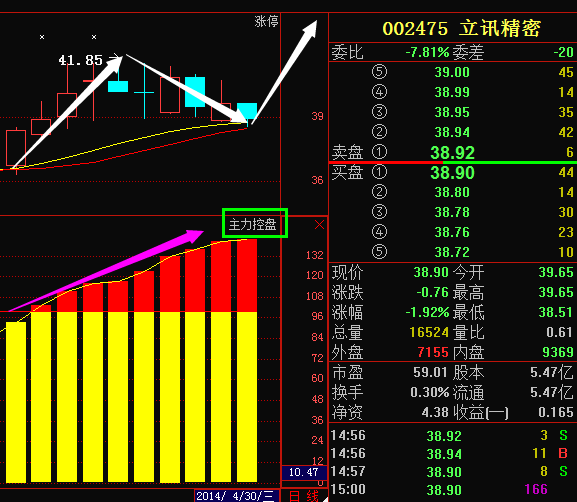This screenshot has width=577, height=502.
Task: Select sell level ③ price 38.95
Action: (x=452, y=112)
